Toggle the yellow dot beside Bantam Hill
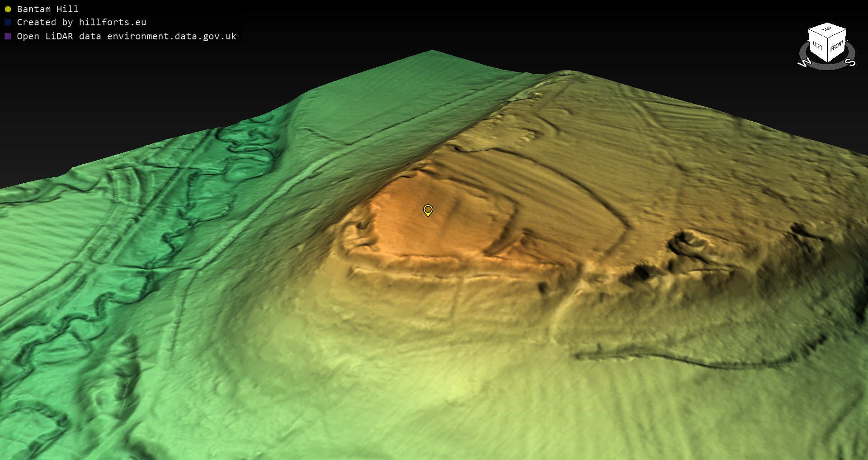The image size is (868, 460). [8, 9]
